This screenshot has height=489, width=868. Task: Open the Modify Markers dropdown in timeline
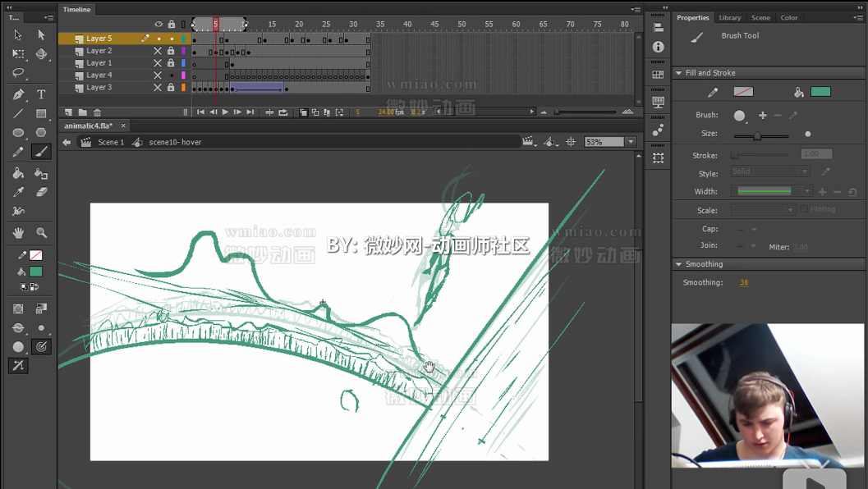point(339,112)
